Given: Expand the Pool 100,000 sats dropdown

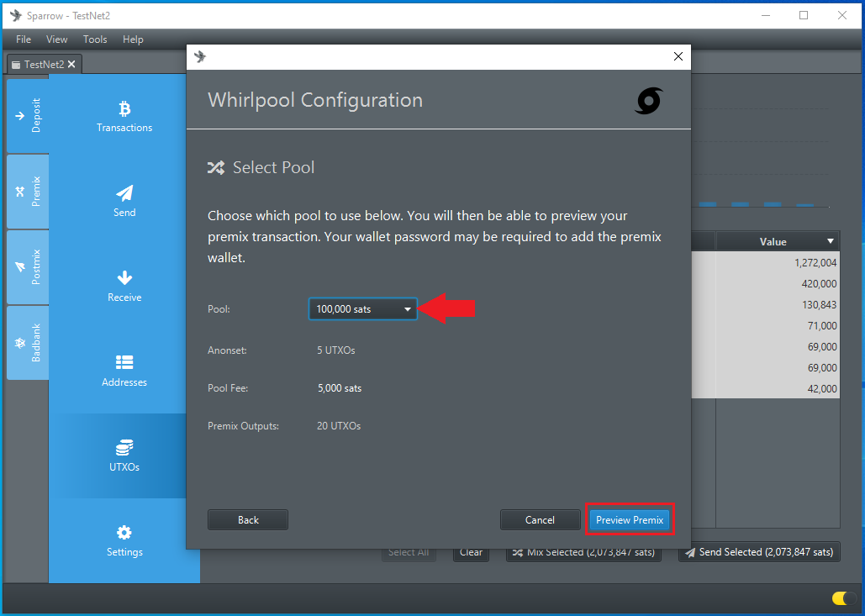Looking at the screenshot, I should click(362, 308).
